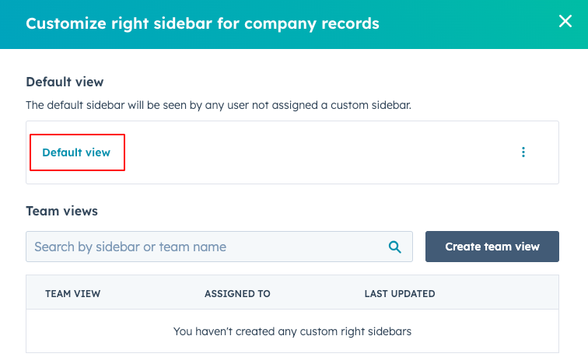Sort by the LAST UPDATED column header

tap(400, 293)
